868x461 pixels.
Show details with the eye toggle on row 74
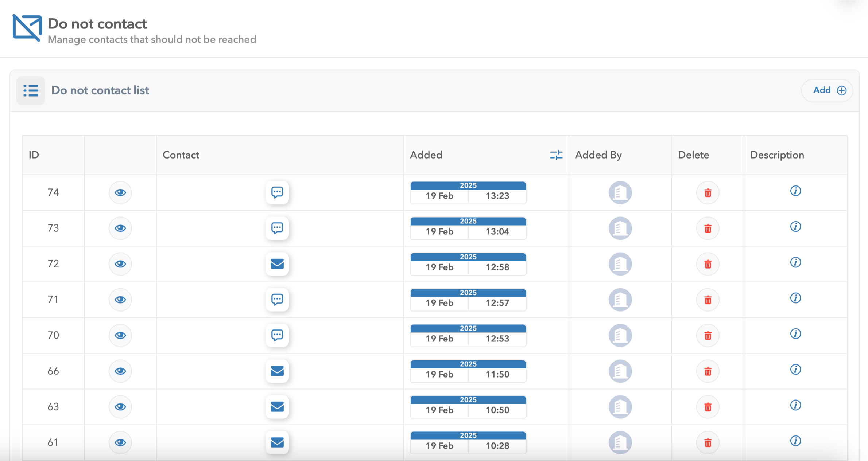click(x=120, y=192)
